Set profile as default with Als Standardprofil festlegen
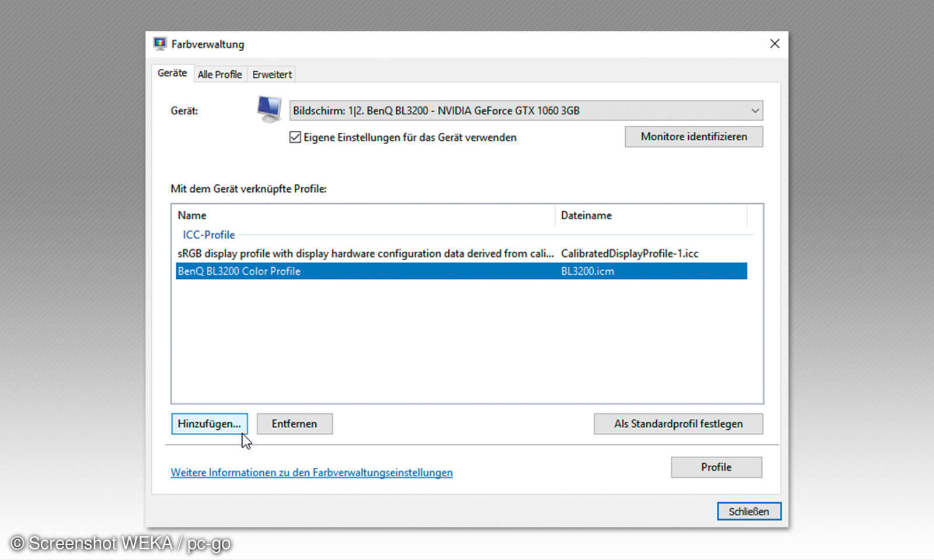 click(x=678, y=423)
